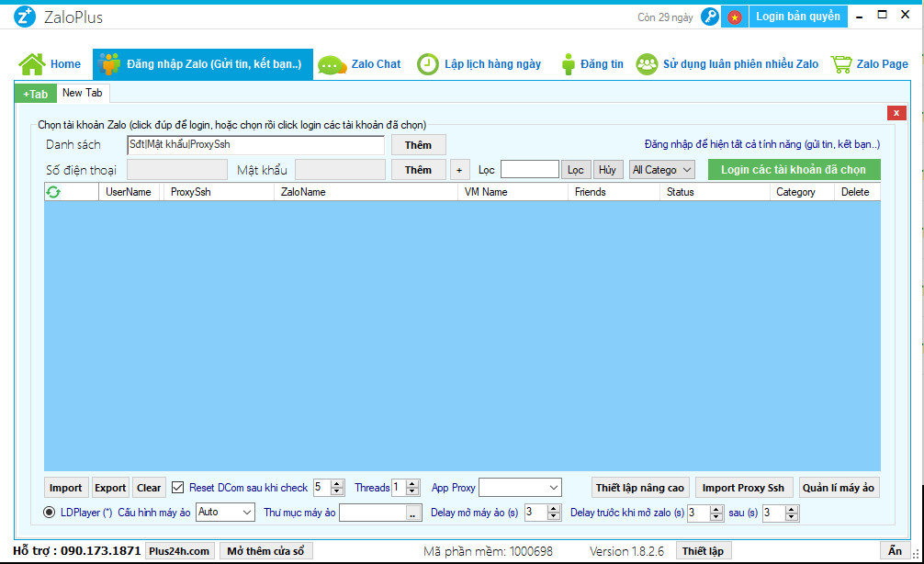Increase the Threads stepper value

point(412,483)
